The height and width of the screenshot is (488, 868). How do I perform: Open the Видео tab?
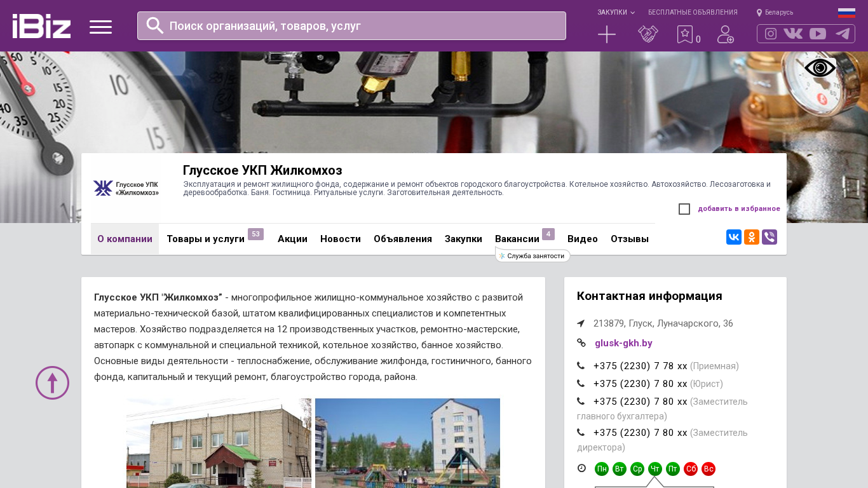point(583,239)
